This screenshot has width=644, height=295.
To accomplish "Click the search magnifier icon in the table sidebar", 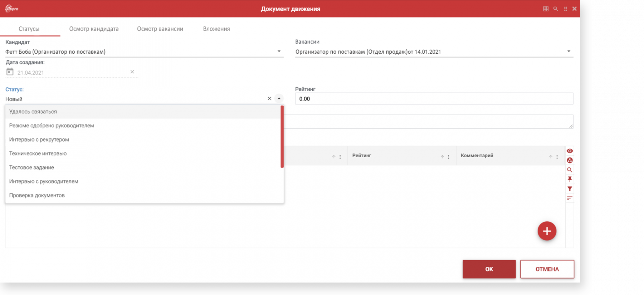I will 570,170.
